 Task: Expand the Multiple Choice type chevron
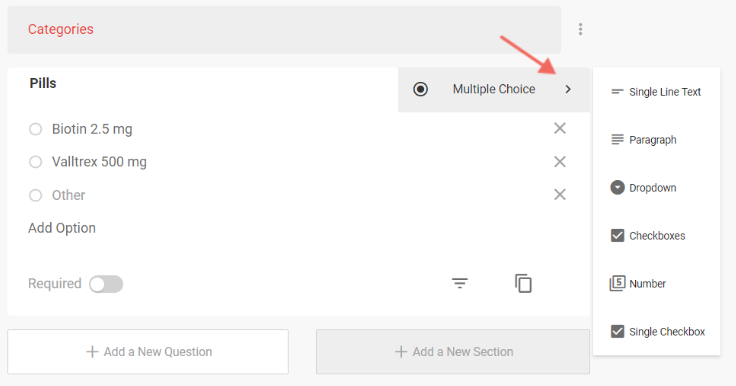(x=568, y=89)
